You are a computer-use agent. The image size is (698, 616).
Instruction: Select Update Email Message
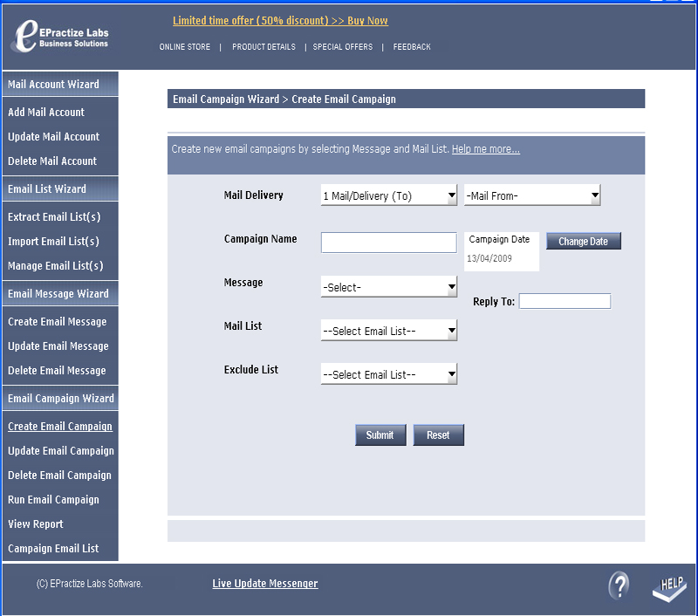pyautogui.click(x=58, y=346)
